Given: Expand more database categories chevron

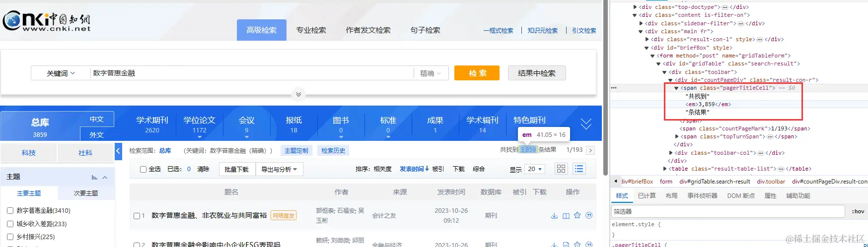Looking at the screenshot, I should coord(586,124).
